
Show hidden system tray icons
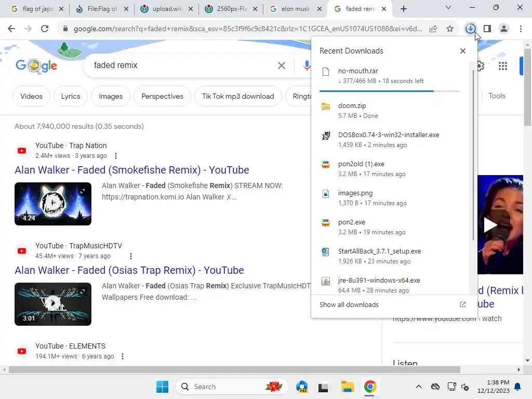tap(419, 387)
